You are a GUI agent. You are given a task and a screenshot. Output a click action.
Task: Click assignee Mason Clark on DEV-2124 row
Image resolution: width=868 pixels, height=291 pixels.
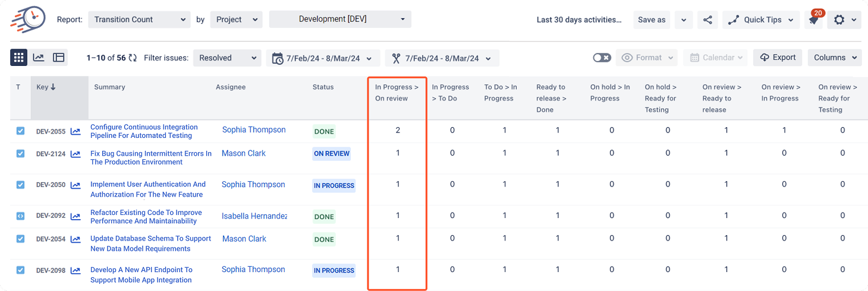click(244, 153)
